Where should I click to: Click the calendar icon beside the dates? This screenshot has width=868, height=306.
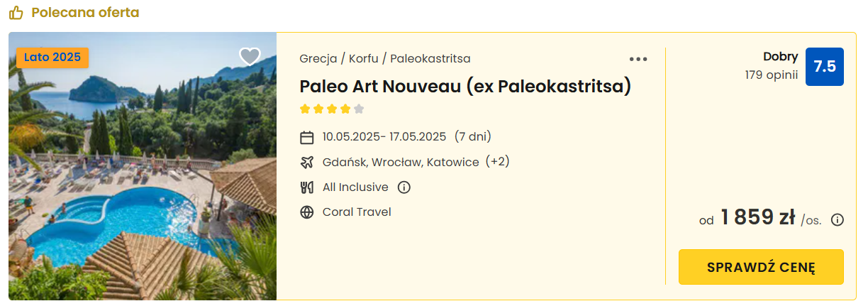[307, 137]
